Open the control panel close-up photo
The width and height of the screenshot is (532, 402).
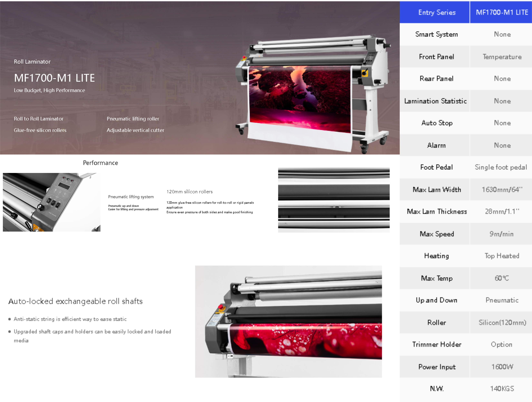51,202
